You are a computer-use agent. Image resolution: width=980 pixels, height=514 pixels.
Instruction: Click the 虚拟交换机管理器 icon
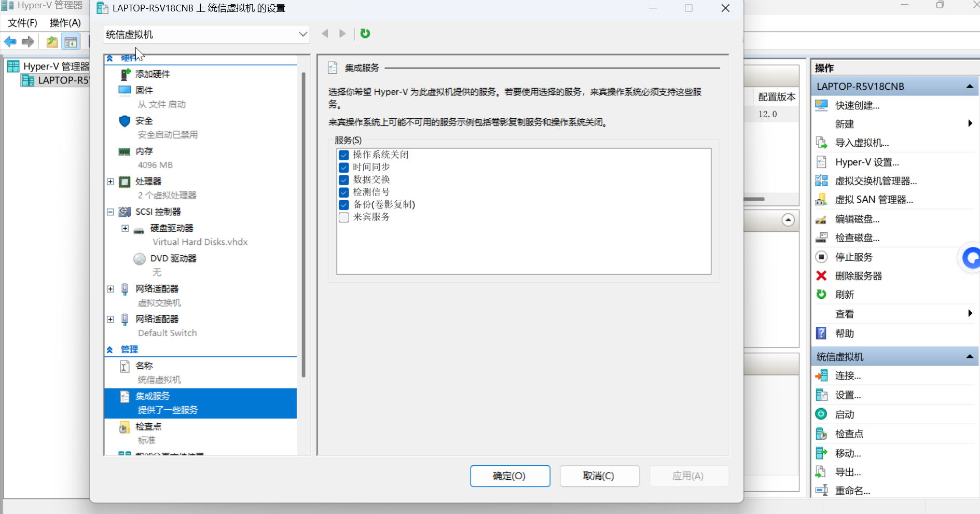coord(821,180)
